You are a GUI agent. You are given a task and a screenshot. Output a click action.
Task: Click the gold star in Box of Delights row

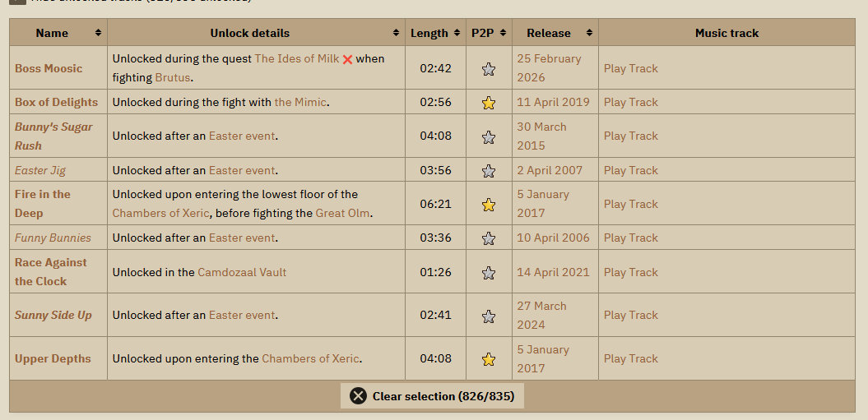pyautogui.click(x=488, y=103)
